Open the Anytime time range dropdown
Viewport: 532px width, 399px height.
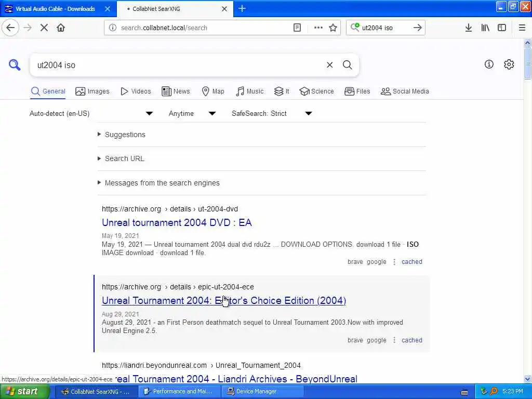point(192,113)
